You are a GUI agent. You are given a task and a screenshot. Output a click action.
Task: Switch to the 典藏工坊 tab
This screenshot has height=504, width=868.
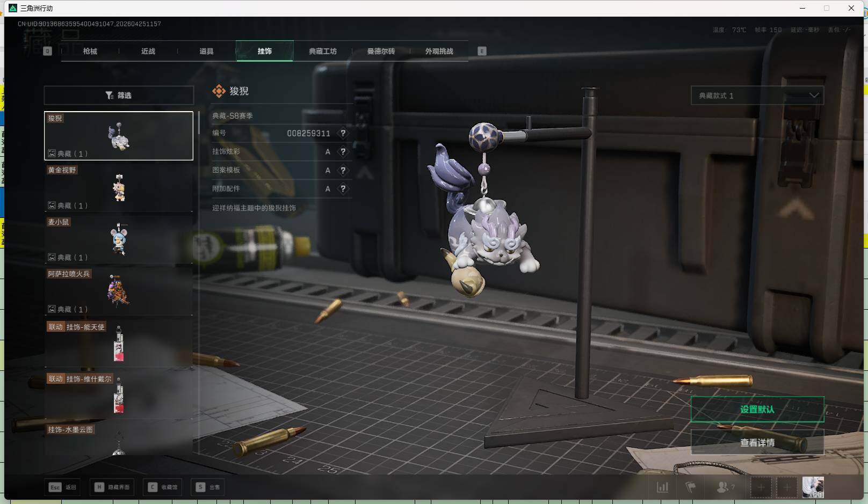[x=322, y=51]
